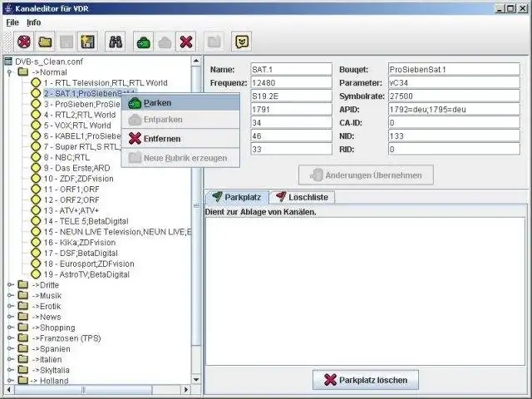Choose Parken from the context menu
Screen dimensions: 532x399
click(180, 103)
